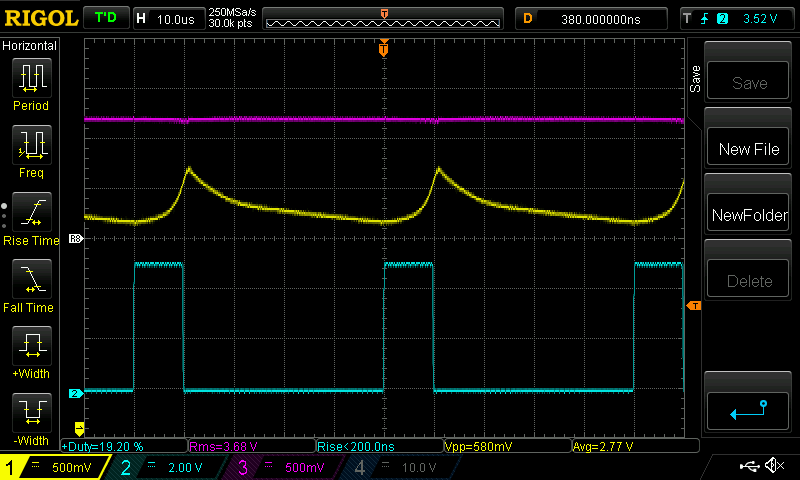Select the Freq measurement icon
This screenshot has height=480, width=800.
pos(31,146)
